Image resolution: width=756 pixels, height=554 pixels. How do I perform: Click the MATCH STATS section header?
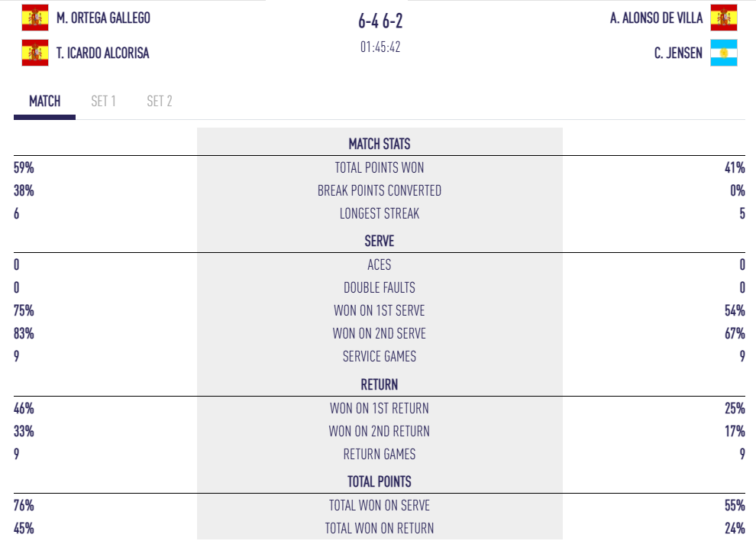pos(380,144)
